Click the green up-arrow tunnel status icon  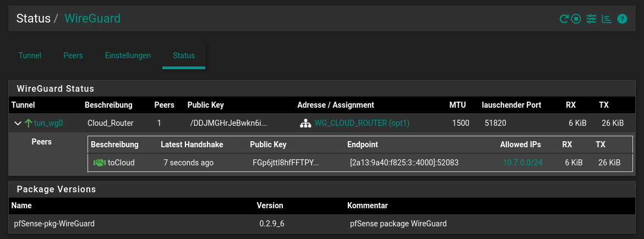tap(29, 124)
